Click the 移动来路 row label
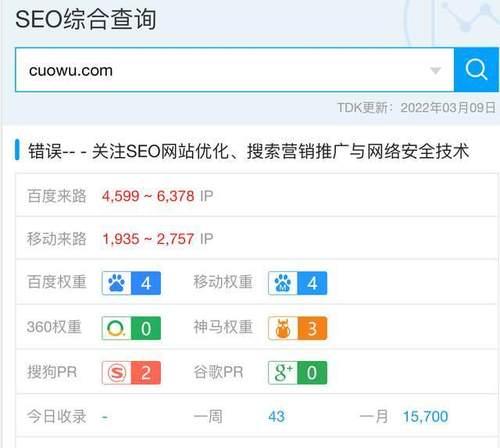Screen dimensions: 500x448 pos(57,239)
